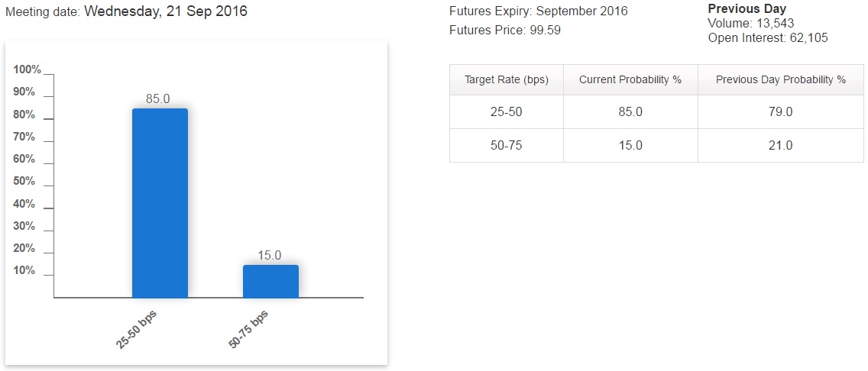Select the 25-50 target rate table cell

pos(507,111)
